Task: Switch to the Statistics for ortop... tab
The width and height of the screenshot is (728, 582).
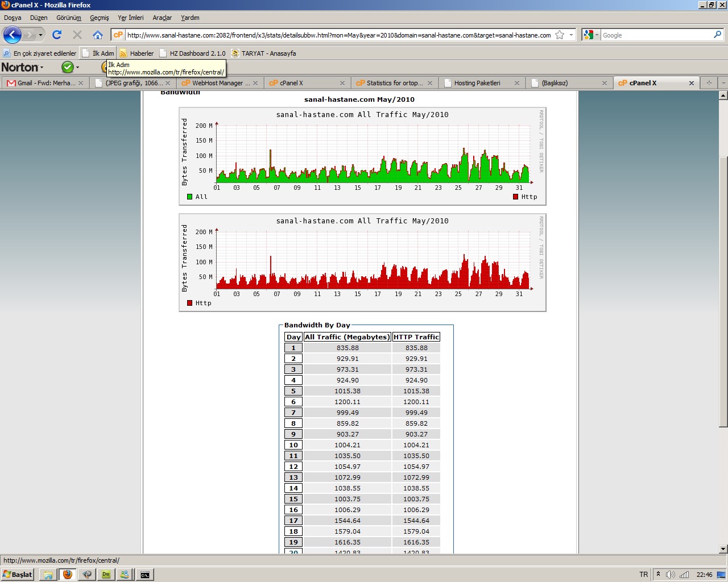Action: click(394, 83)
